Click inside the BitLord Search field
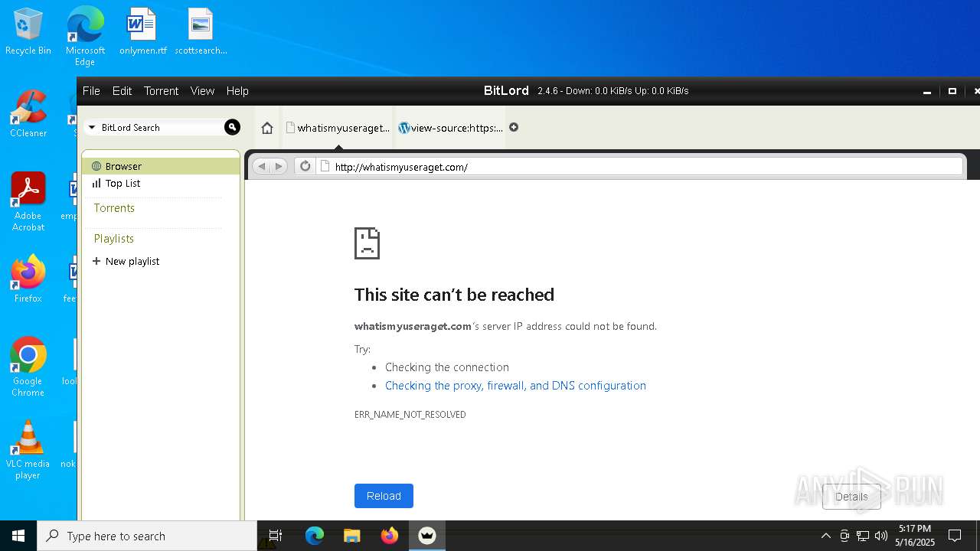 [x=160, y=128]
